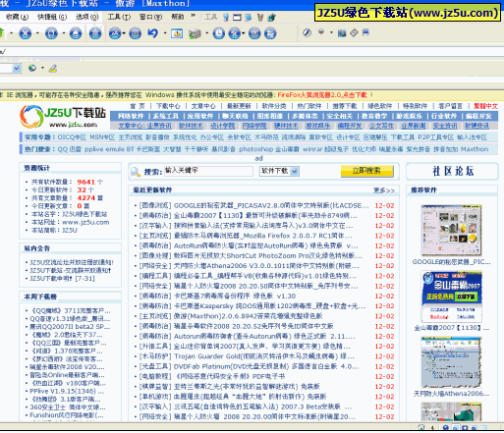Open the dropdown arrow beside the Refresh icon
The height and width of the screenshot is (433, 504).
pos(63,33)
